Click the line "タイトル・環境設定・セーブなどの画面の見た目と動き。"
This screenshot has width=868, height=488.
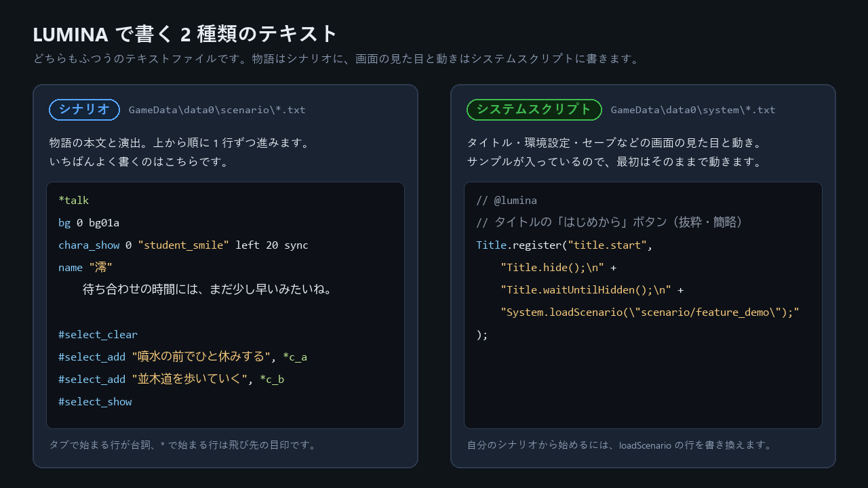[x=615, y=143]
